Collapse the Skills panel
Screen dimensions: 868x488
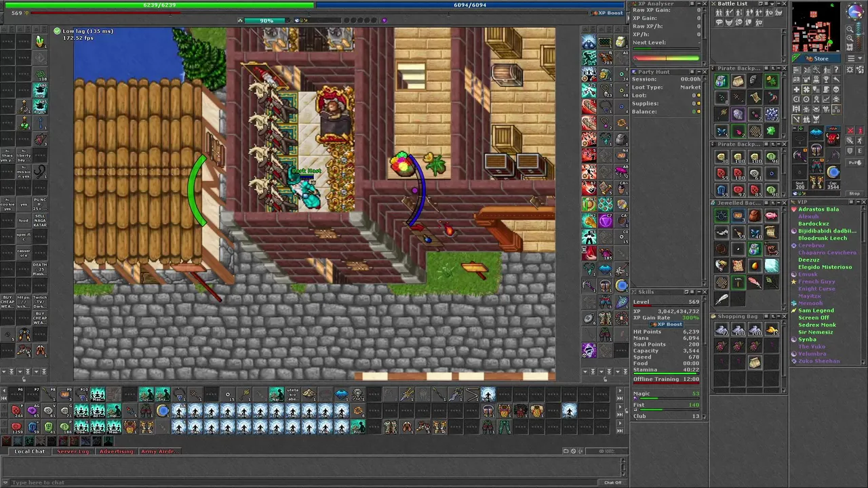click(699, 292)
